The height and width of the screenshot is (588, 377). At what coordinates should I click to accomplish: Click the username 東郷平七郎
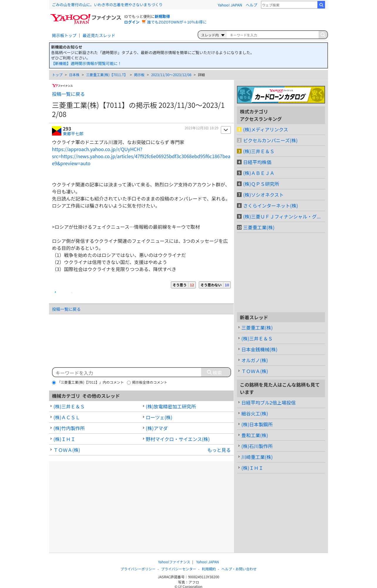click(73, 134)
